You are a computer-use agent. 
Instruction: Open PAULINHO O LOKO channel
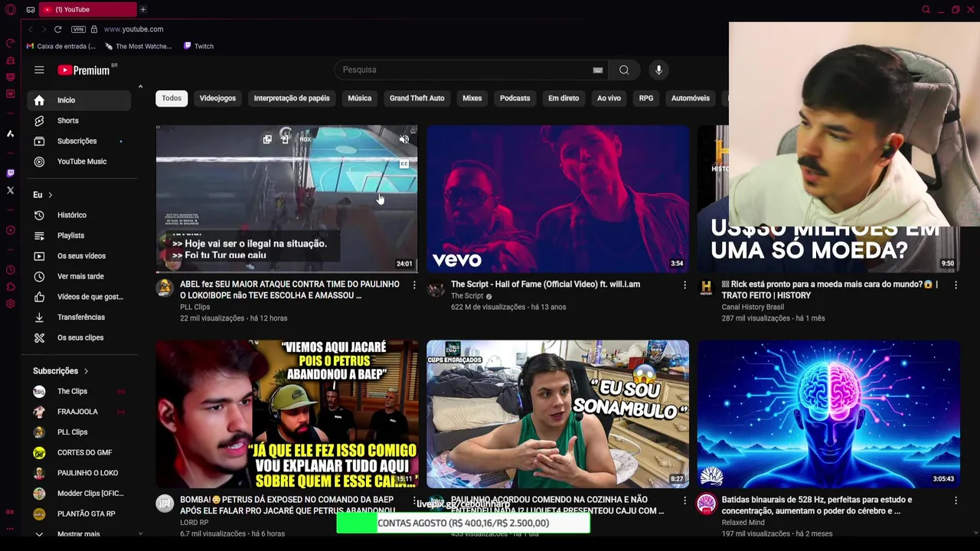[x=79, y=473]
